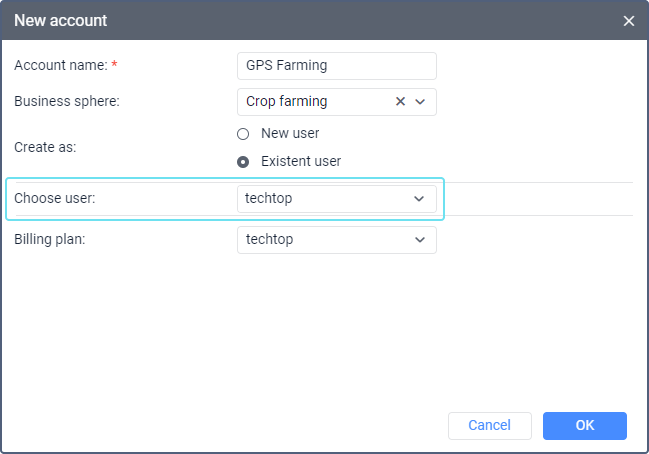Click the "Existent user" option label
The image size is (649, 454).
[x=300, y=161]
